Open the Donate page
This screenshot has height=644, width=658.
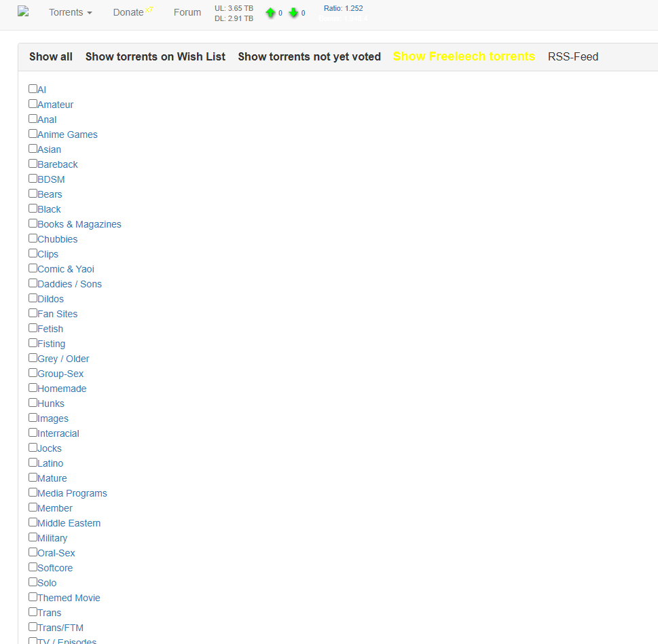coord(128,12)
